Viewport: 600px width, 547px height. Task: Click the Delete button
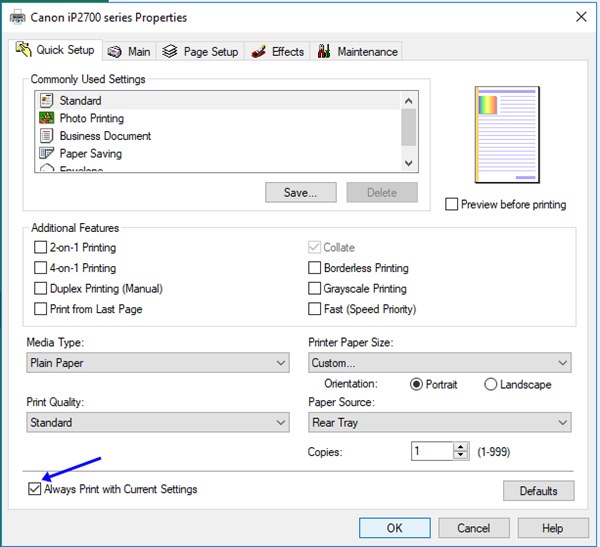382,192
